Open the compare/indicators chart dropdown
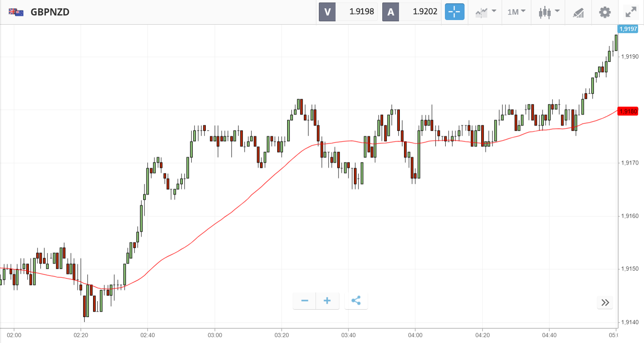Viewport: 644px width, 343px height. tap(485, 12)
